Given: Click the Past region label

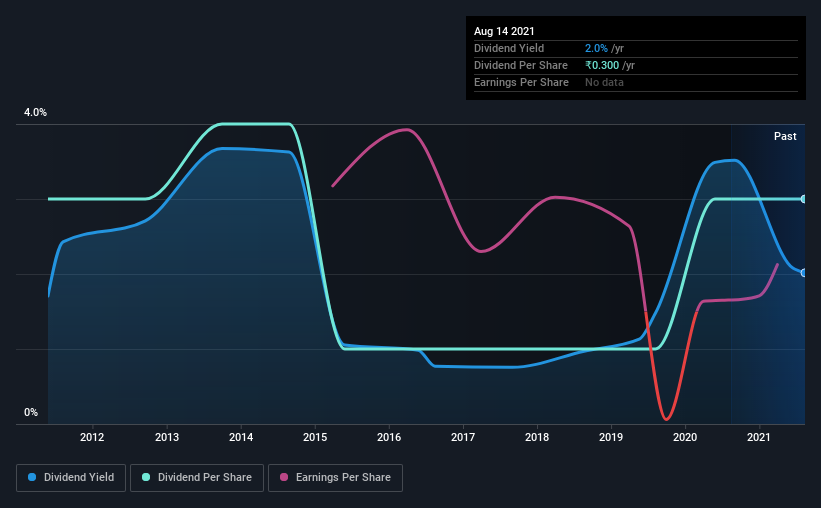Looking at the screenshot, I should click(785, 136).
